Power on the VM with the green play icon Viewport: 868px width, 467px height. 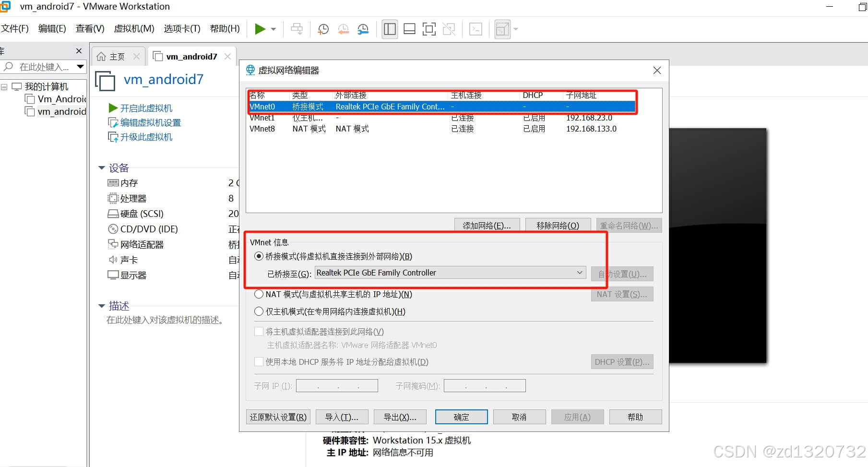(x=260, y=29)
